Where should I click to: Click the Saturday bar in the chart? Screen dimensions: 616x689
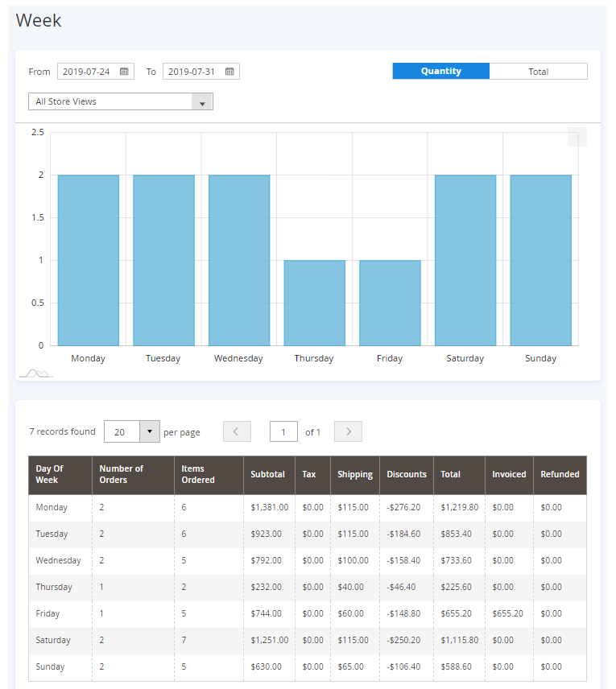click(x=465, y=260)
